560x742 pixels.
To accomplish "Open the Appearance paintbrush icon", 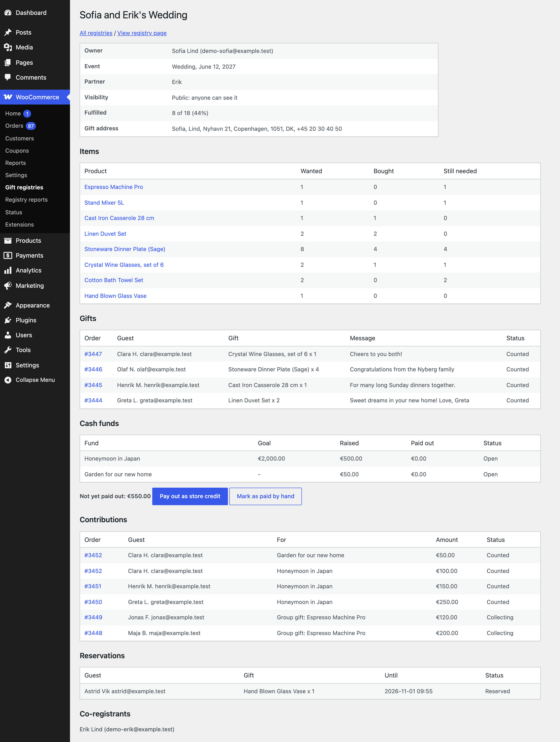I will (8, 305).
